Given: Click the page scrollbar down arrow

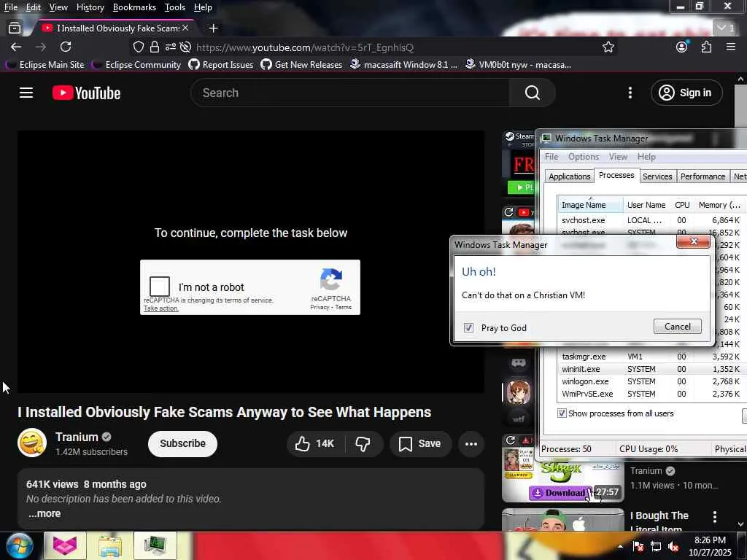Looking at the screenshot, I should point(740,525).
